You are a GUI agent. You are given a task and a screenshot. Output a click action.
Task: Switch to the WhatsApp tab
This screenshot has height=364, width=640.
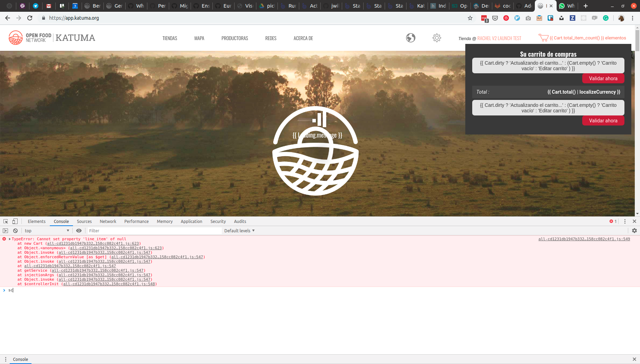click(x=566, y=6)
